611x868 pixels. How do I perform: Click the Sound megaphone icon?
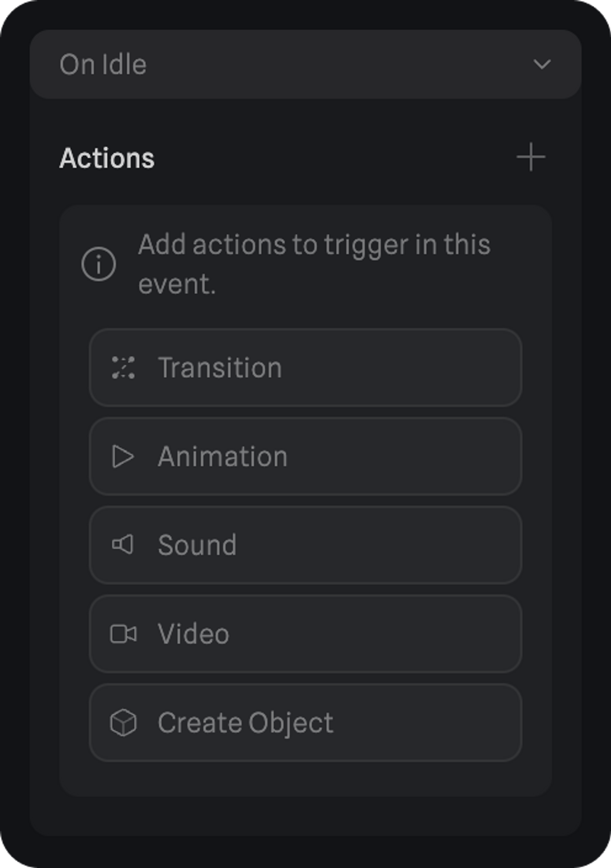(123, 545)
